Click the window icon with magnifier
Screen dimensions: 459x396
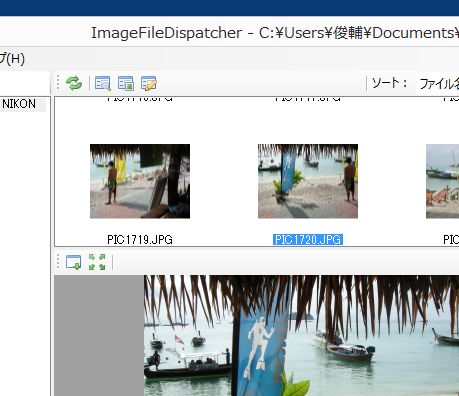tap(103, 83)
